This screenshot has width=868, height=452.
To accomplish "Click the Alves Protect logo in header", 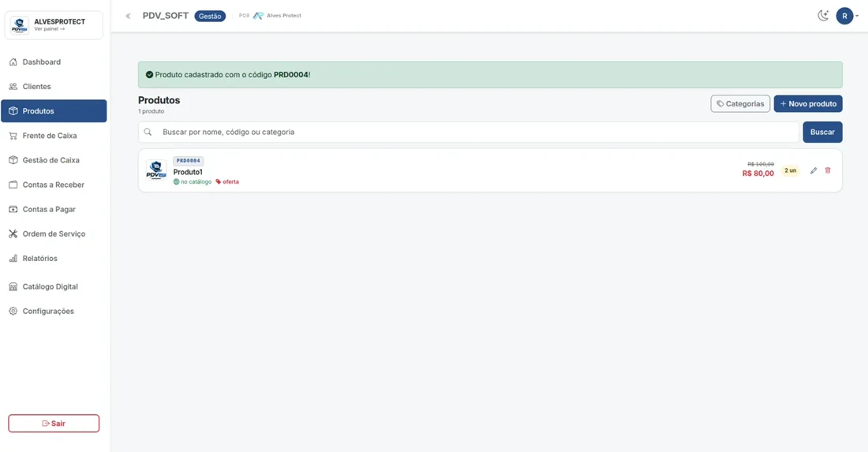I will (x=258, y=16).
